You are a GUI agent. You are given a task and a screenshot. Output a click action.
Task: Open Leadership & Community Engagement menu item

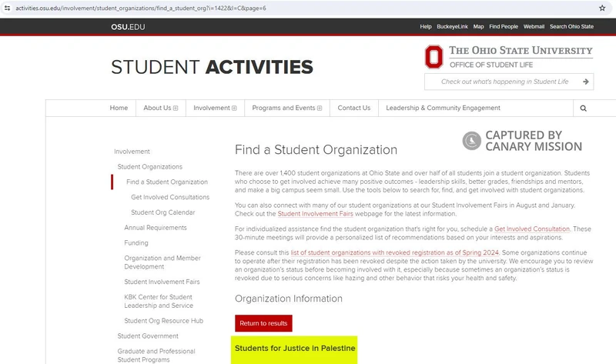tap(443, 108)
